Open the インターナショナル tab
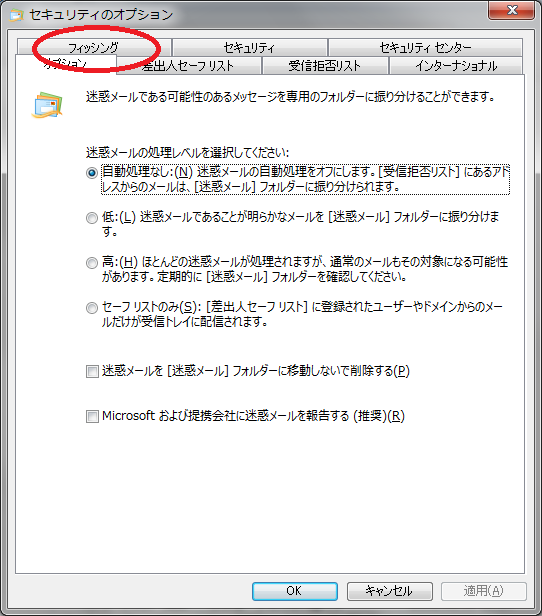The height and width of the screenshot is (616, 542). (x=456, y=66)
